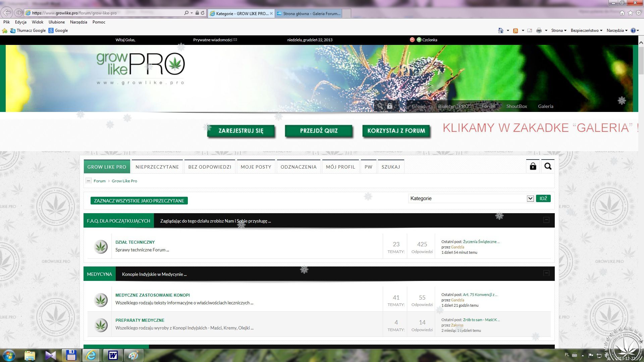
Task: Click the RSS feeds icon
Action: pos(516,31)
